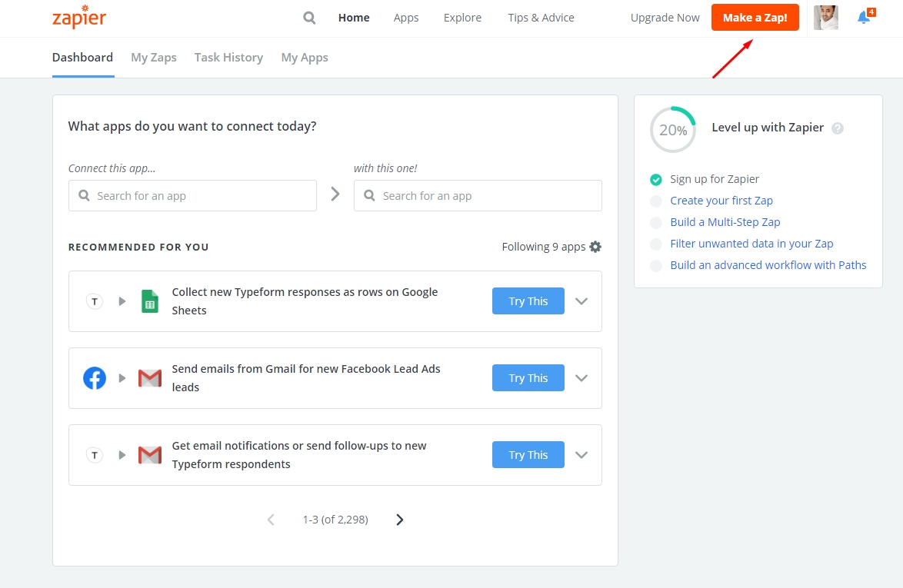903x588 pixels.
Task: Switch to the My Zaps tab
Action: (154, 58)
